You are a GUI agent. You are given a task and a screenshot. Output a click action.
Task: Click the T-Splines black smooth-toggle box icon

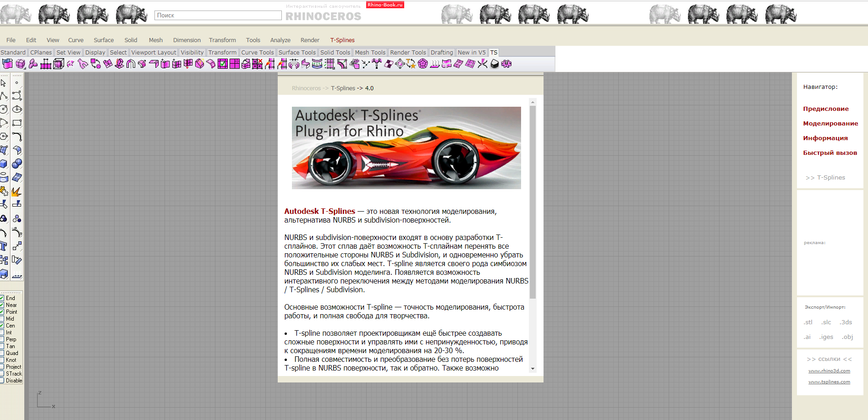coord(494,64)
